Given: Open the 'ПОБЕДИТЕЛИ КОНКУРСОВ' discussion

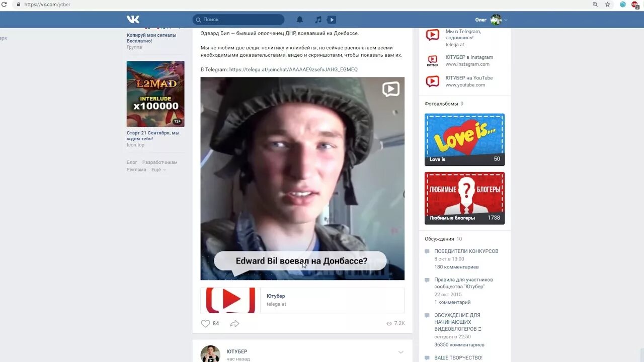Looking at the screenshot, I should [465, 250].
